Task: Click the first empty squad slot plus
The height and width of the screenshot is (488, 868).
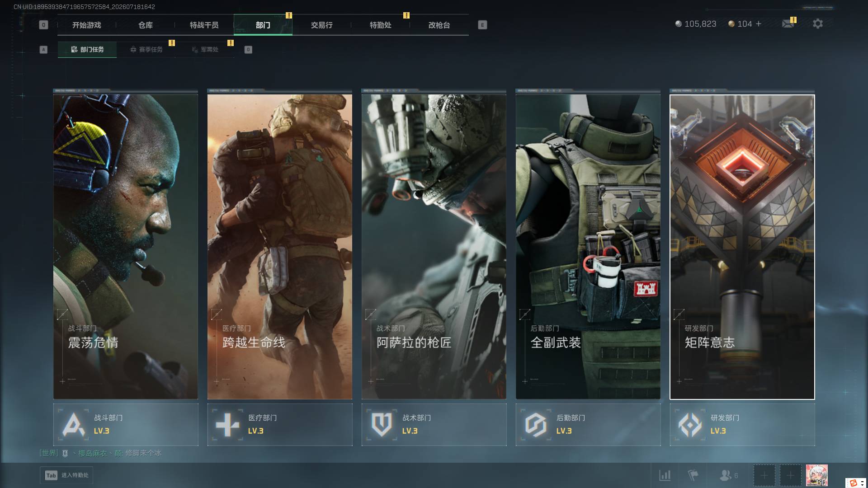Action: [764, 475]
